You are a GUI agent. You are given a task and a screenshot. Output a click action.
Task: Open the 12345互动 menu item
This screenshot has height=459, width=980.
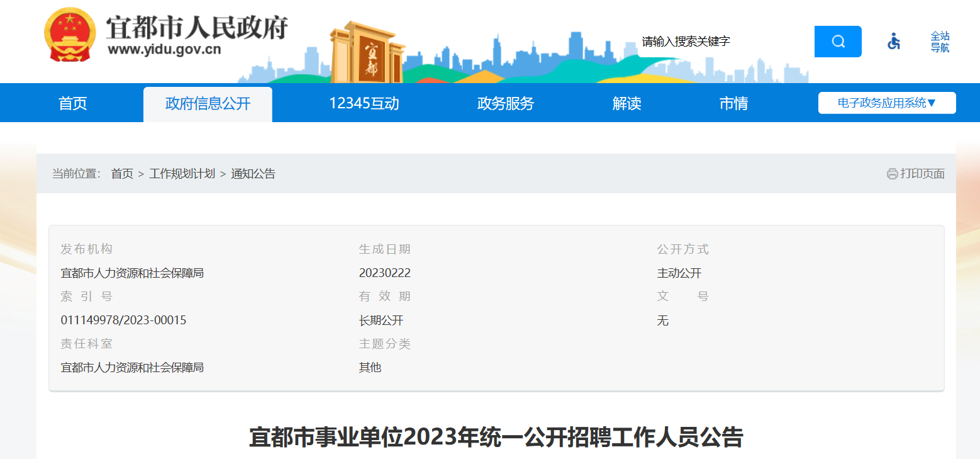(364, 103)
